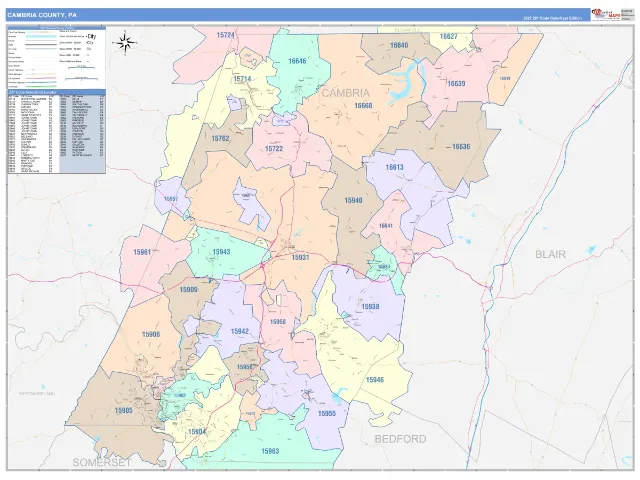Click the ZIP Code Index header bar
Screen dimensions: 640x480
point(57,92)
